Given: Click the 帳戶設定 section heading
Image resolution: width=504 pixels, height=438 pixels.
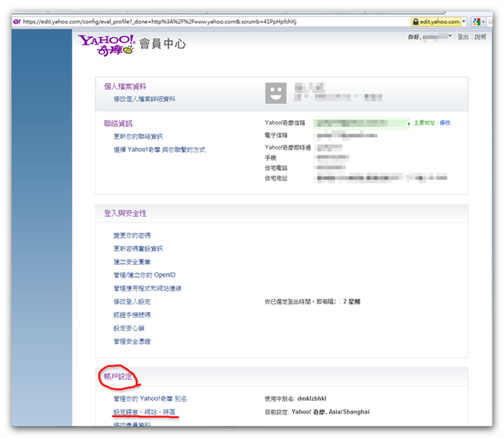Looking at the screenshot, I should tap(118, 377).
